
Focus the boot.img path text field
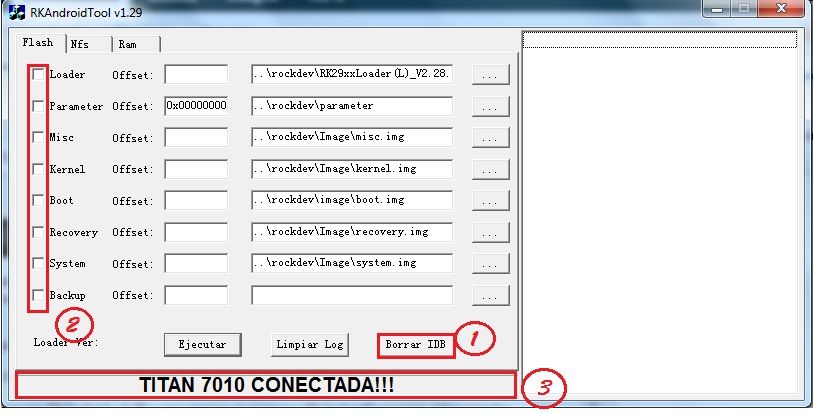(351, 200)
